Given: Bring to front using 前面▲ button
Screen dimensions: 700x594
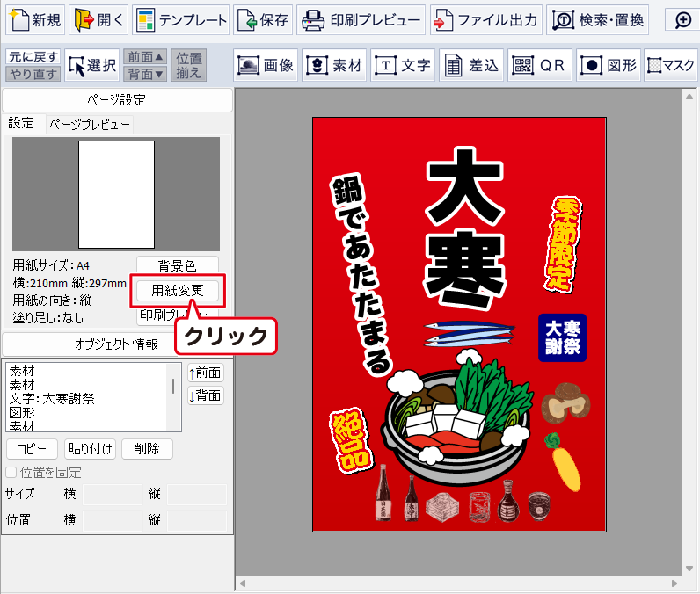Looking at the screenshot, I should (144, 56).
